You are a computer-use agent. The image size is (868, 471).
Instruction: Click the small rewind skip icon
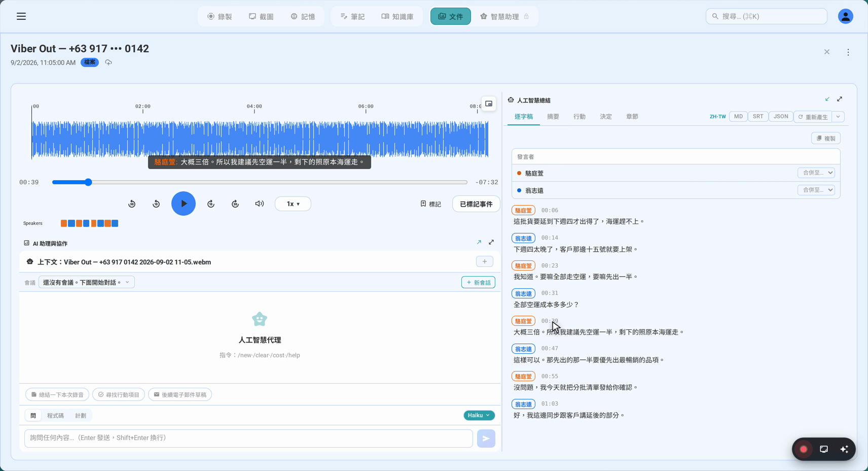(156, 204)
